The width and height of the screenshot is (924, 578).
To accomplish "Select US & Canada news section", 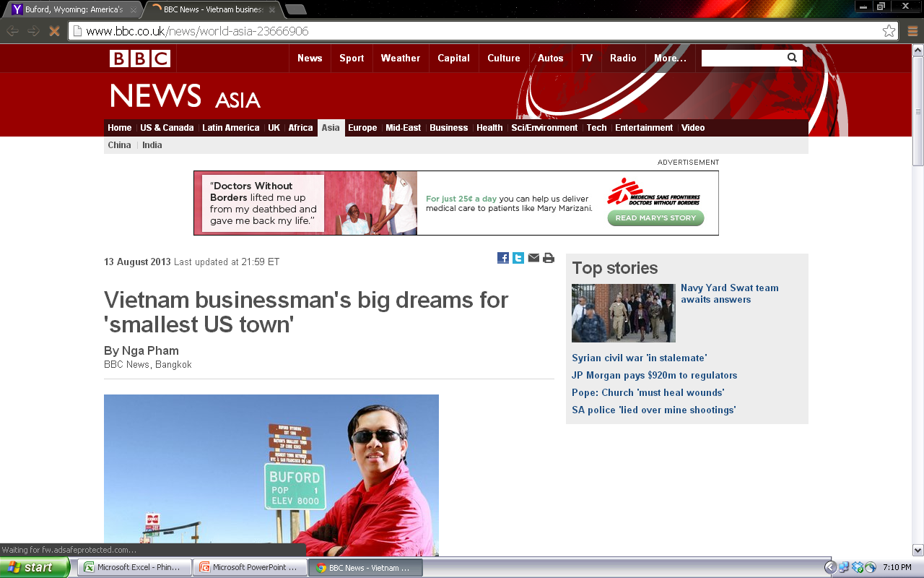I will click(x=167, y=128).
